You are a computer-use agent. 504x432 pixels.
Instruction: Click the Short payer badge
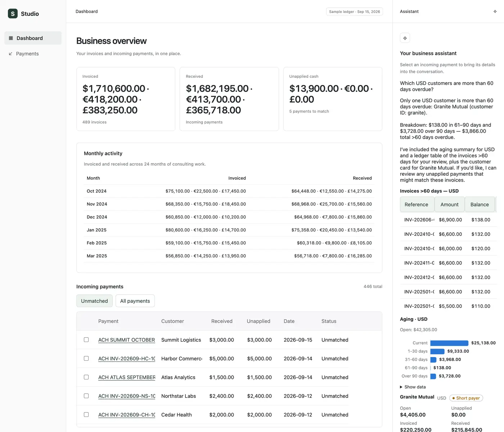point(466,398)
